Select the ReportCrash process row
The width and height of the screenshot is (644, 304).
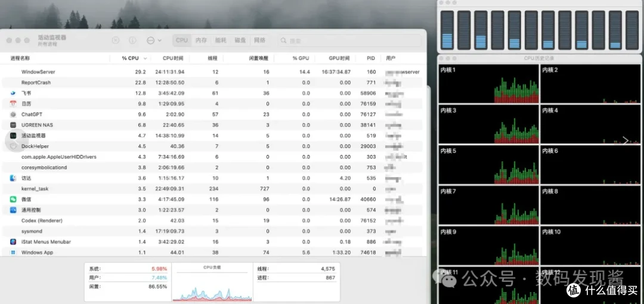click(x=212, y=82)
